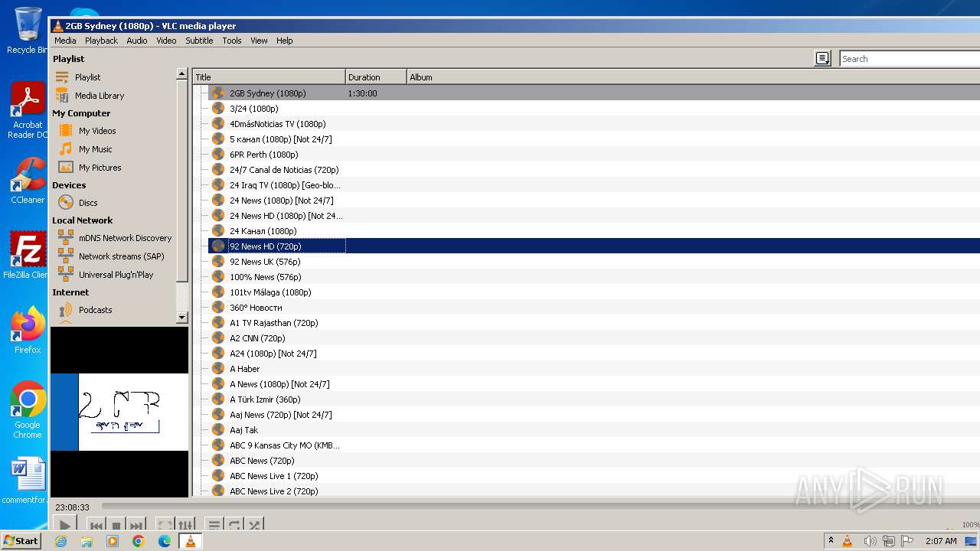Viewport: 980px width, 551px height.
Task: Select 3/24 (1080p) entry
Action: [x=594, y=109]
